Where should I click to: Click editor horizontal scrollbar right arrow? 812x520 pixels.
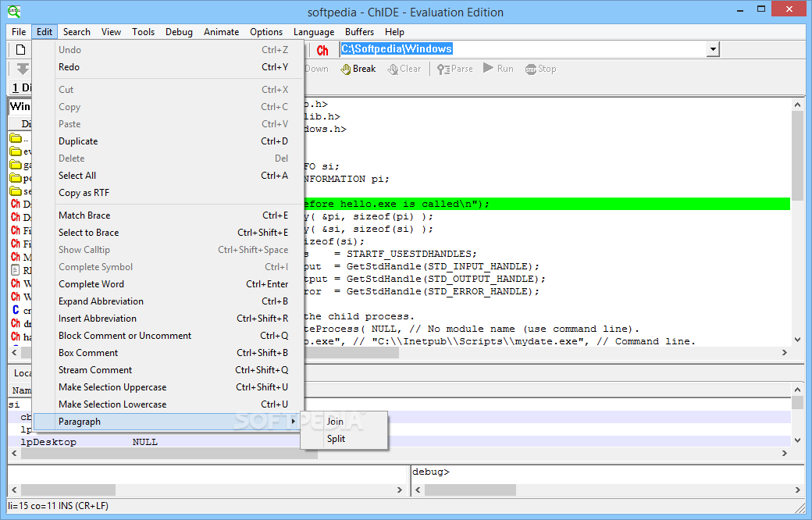(785, 353)
